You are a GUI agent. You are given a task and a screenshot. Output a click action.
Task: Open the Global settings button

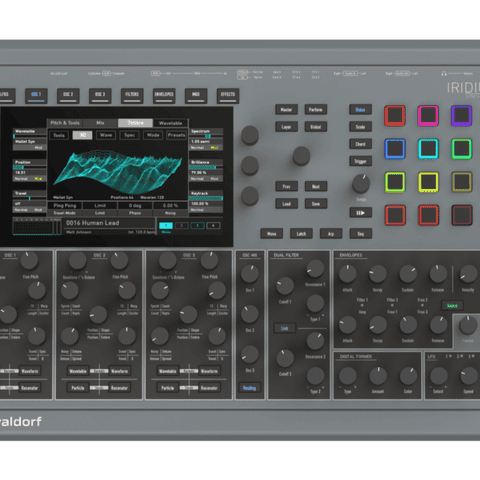point(316,127)
